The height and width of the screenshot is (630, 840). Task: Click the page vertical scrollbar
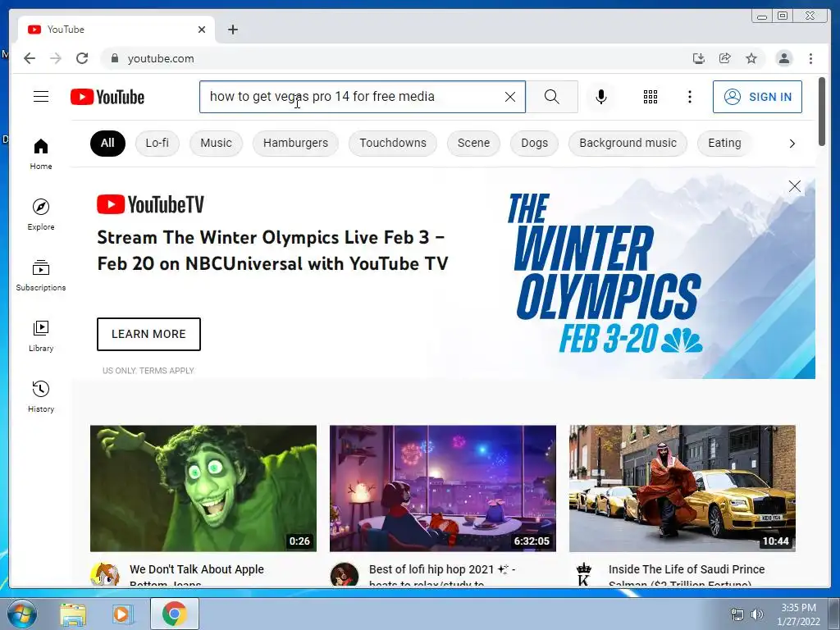pyautogui.click(x=822, y=112)
